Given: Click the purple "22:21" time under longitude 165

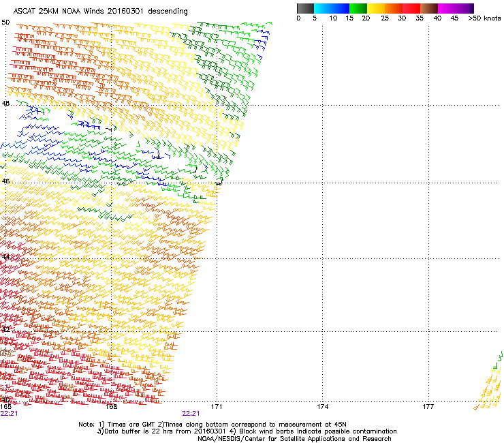Looking at the screenshot, I should coord(9,414).
